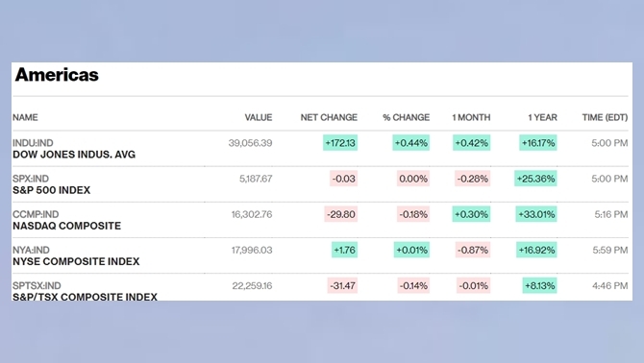
Task: Open the NYSE COMPOSITE INDEX link
Action: pyautogui.click(x=76, y=262)
